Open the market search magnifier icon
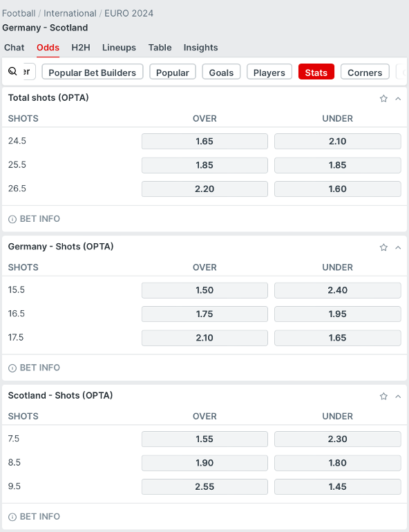The width and height of the screenshot is (409, 532). click(12, 72)
